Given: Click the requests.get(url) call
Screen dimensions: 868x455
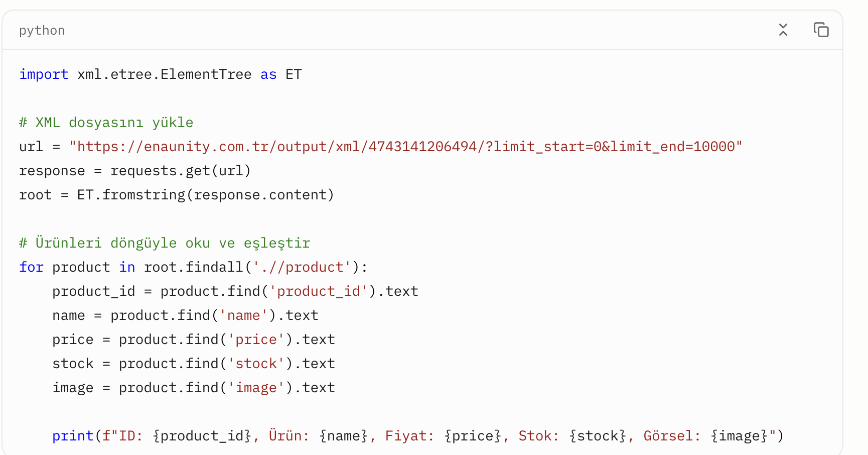Looking at the screenshot, I should point(180,171).
